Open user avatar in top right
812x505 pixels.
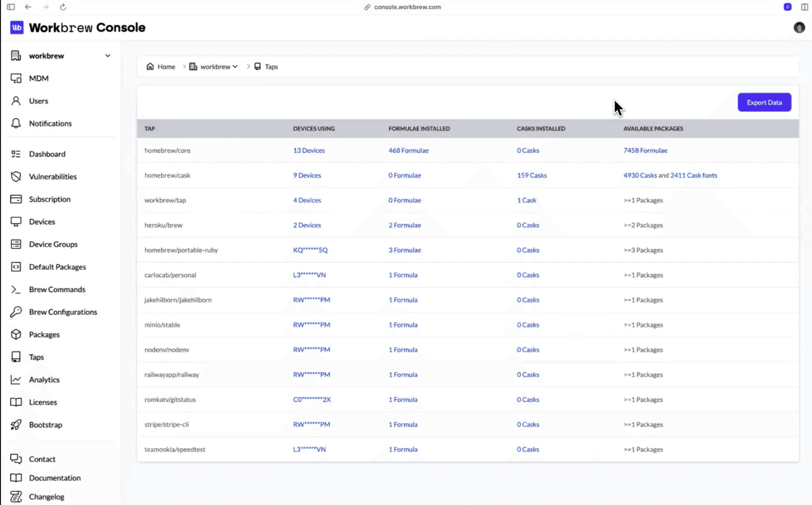pyautogui.click(x=799, y=27)
